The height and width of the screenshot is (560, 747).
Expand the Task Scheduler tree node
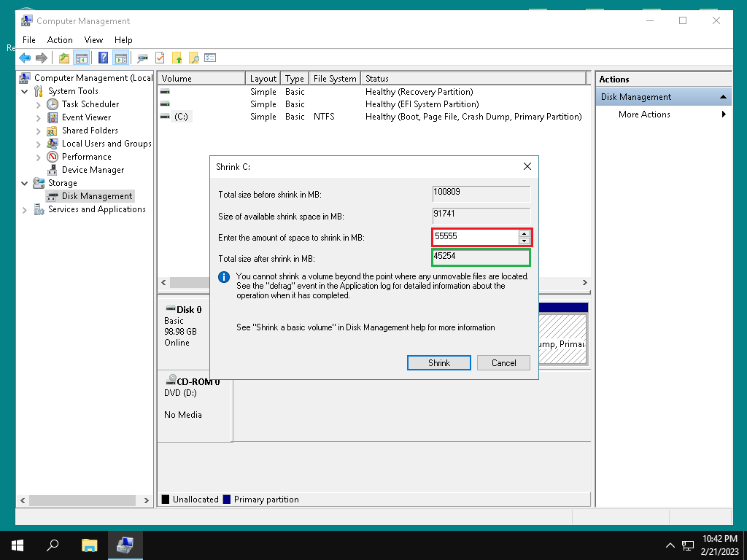38,104
